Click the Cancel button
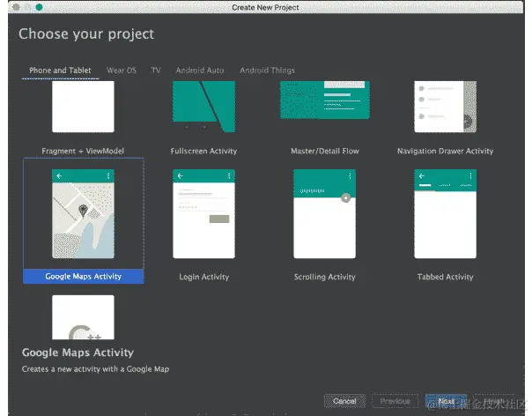Image resolution: width=532 pixels, height=416 pixels. (344, 401)
